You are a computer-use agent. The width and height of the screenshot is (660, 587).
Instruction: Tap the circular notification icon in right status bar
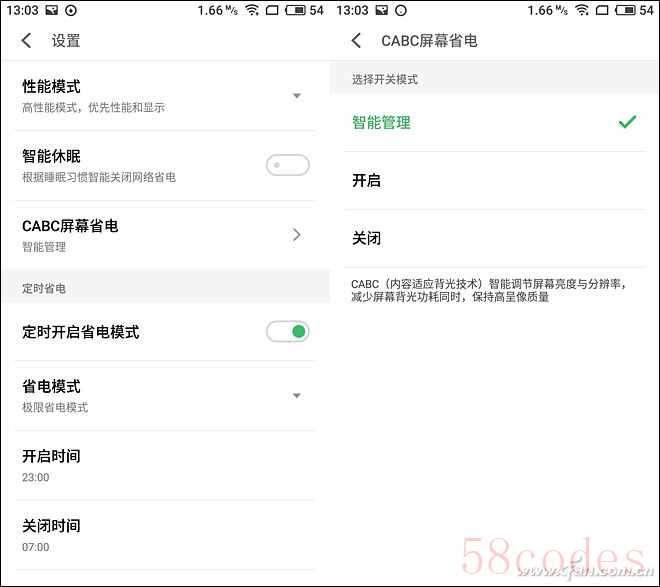click(401, 10)
